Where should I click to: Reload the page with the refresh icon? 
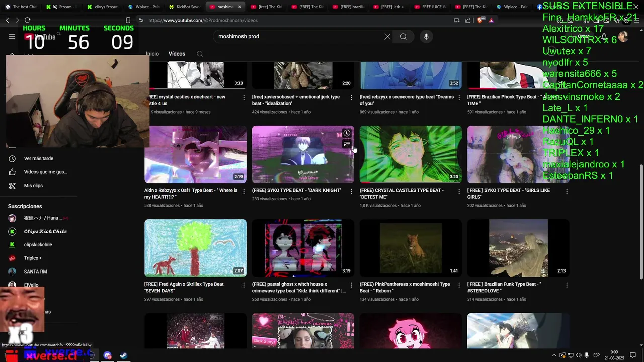(27, 20)
